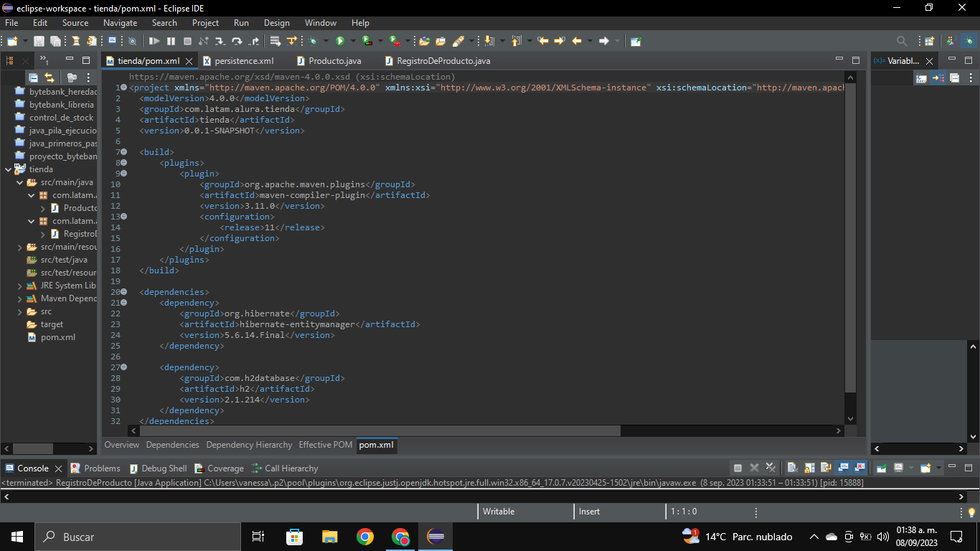Click the Debug bug icon
980x551 pixels.
[313, 41]
